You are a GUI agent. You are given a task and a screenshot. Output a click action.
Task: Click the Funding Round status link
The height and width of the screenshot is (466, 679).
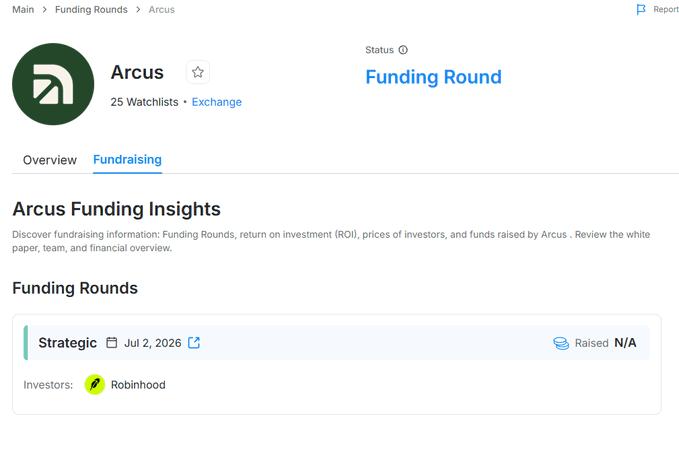click(x=433, y=77)
